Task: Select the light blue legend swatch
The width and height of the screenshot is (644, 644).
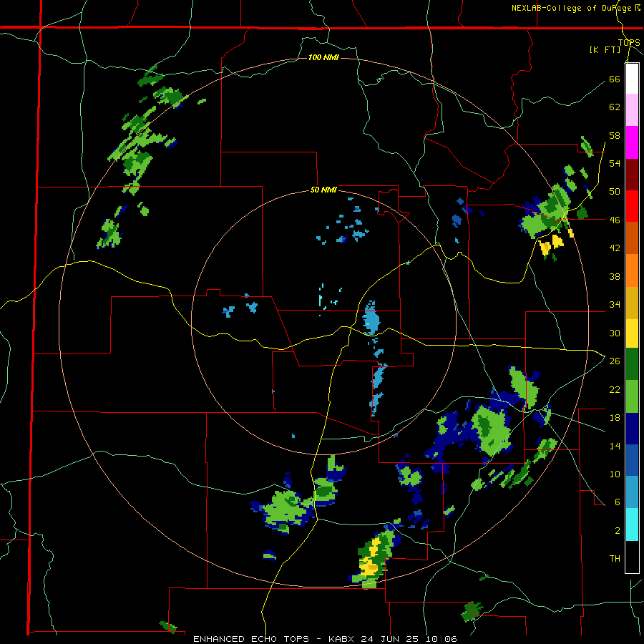Action: click(x=632, y=492)
